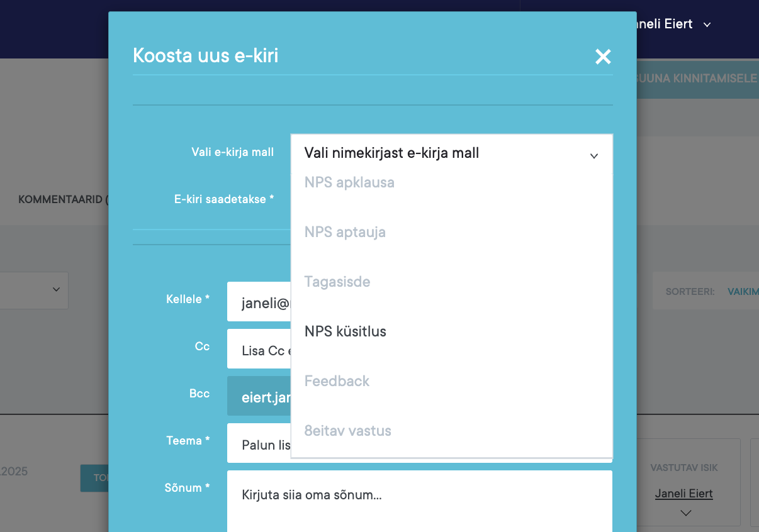The image size is (759, 532).
Task: Expand Vastutav isik chevron below Janeli Eiert
Action: [x=686, y=513]
